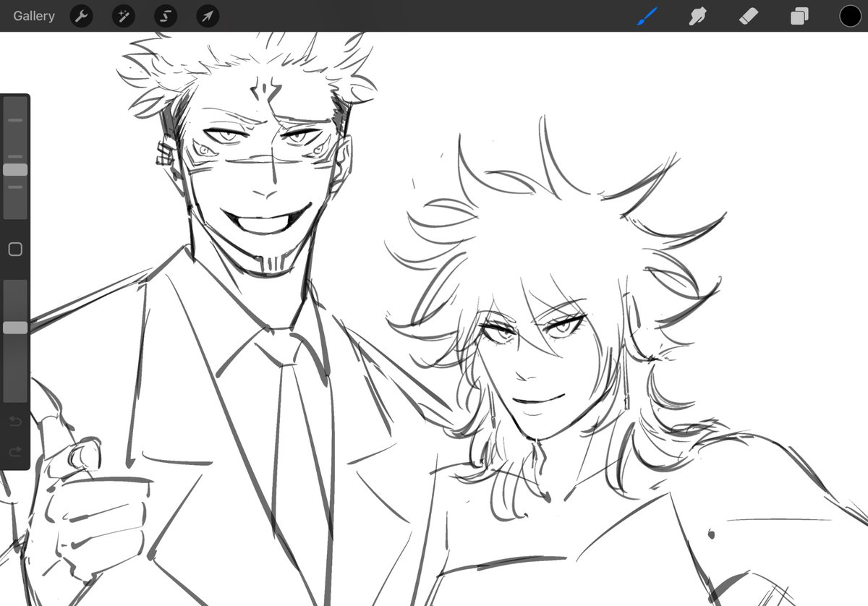The height and width of the screenshot is (606, 868).
Task: Open the Adjustments magic wand menu
Action: click(123, 17)
